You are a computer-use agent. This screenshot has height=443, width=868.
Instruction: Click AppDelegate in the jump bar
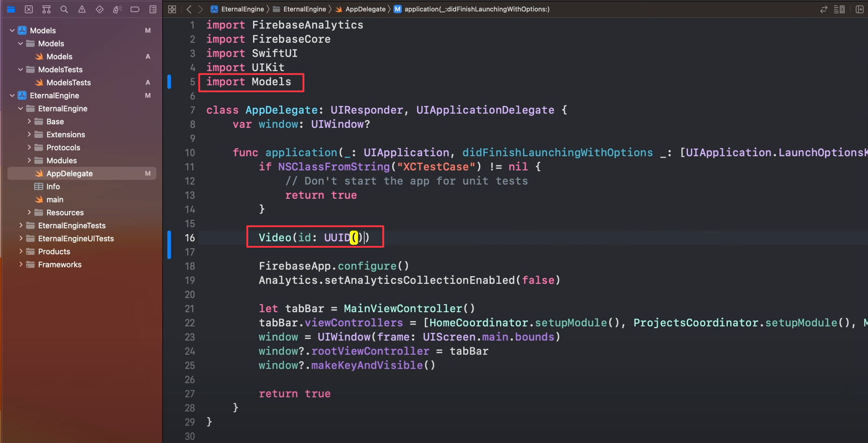click(x=365, y=9)
